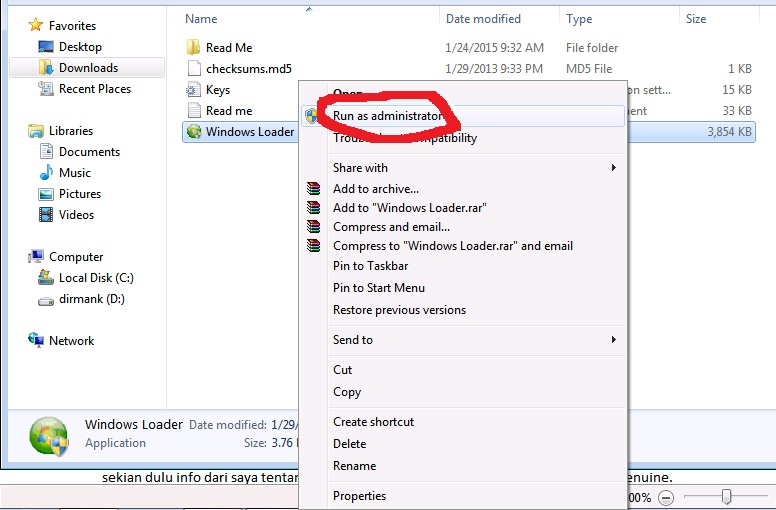This screenshot has width=776, height=510.
Task: Click the MD5 File type cell
Action: tap(589, 68)
